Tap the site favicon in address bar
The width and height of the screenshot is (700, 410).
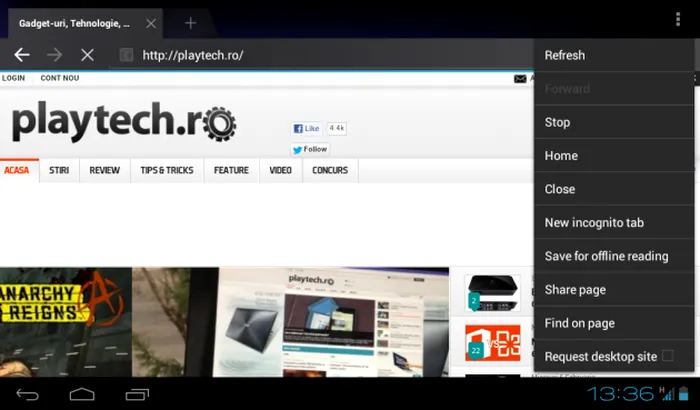[x=126, y=55]
